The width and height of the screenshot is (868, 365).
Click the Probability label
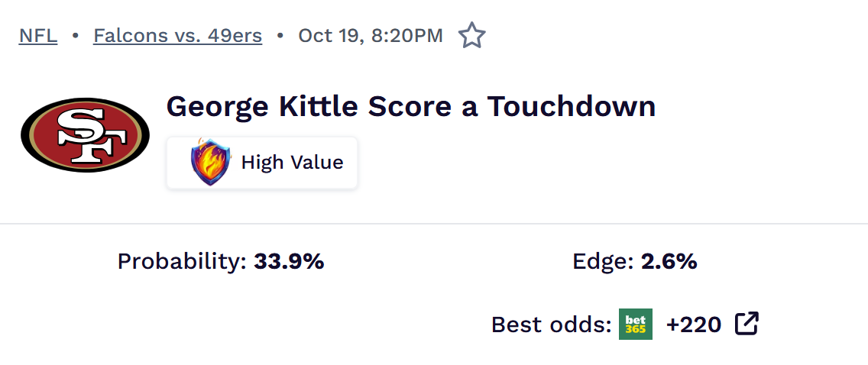182,262
